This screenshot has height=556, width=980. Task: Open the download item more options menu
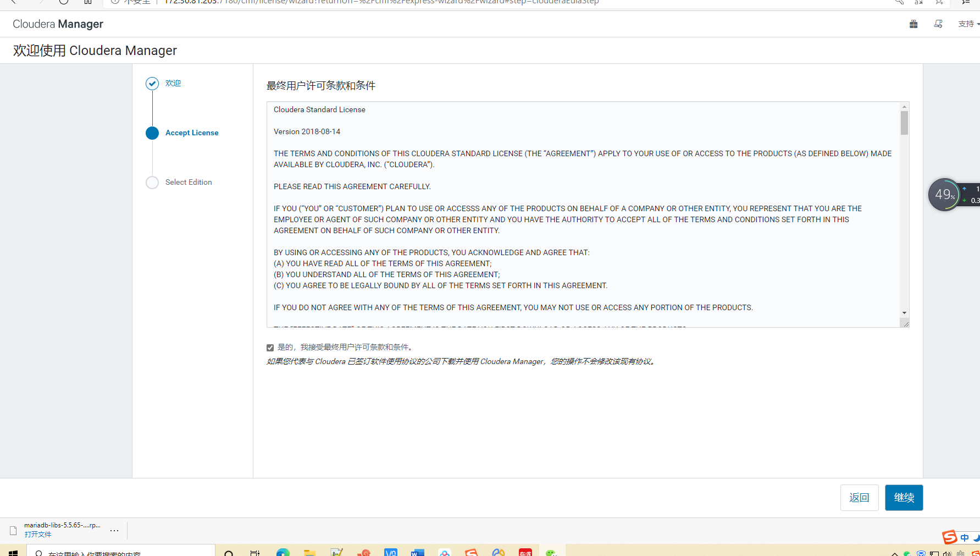tap(114, 531)
